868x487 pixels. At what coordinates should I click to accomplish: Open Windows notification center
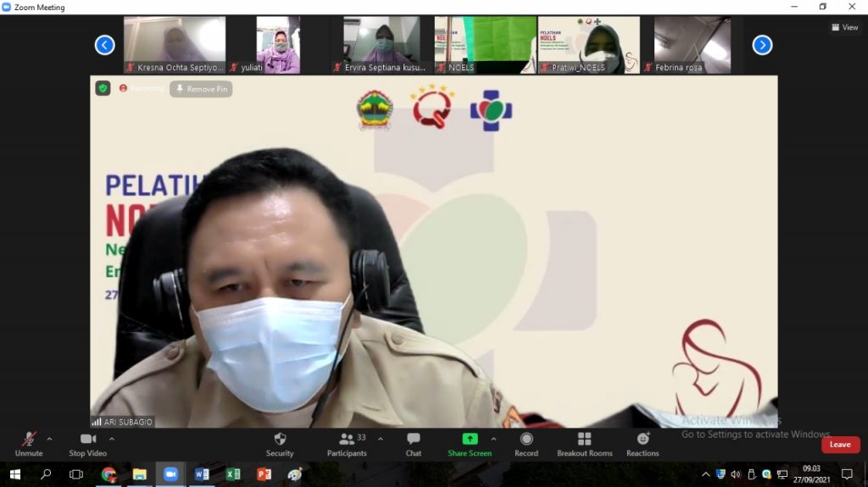(847, 474)
